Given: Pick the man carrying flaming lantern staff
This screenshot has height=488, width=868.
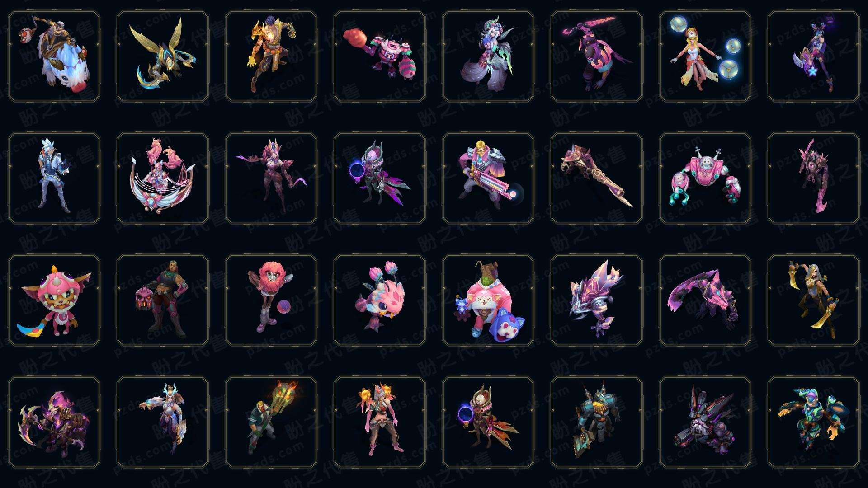Looking at the screenshot, I should pyautogui.click(x=271, y=422).
